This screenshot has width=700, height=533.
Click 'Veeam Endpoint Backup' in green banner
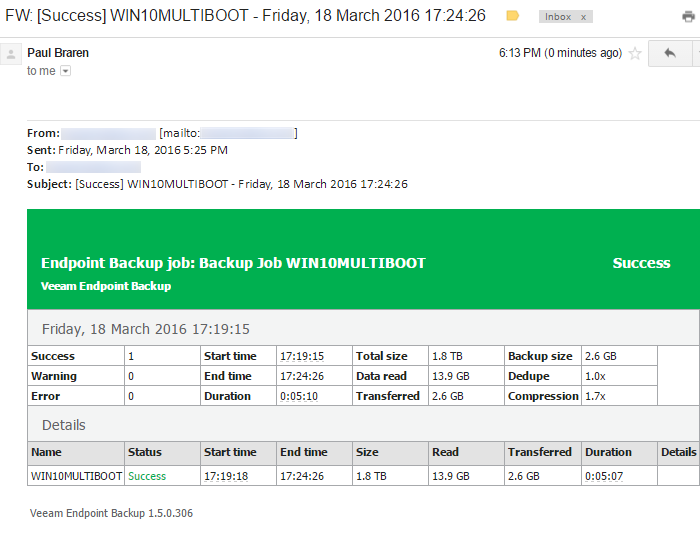click(x=106, y=286)
